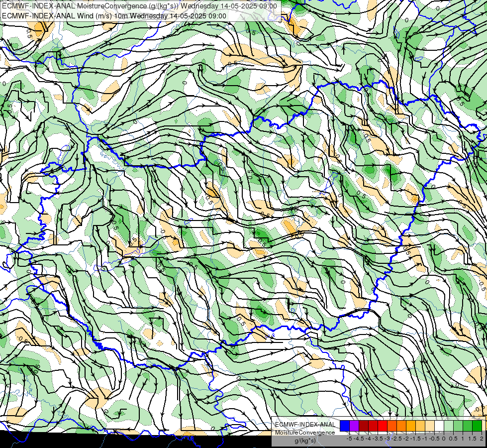Click the -4.5 tick label on the legend
The height and width of the screenshot is (448, 487).
[359, 439]
